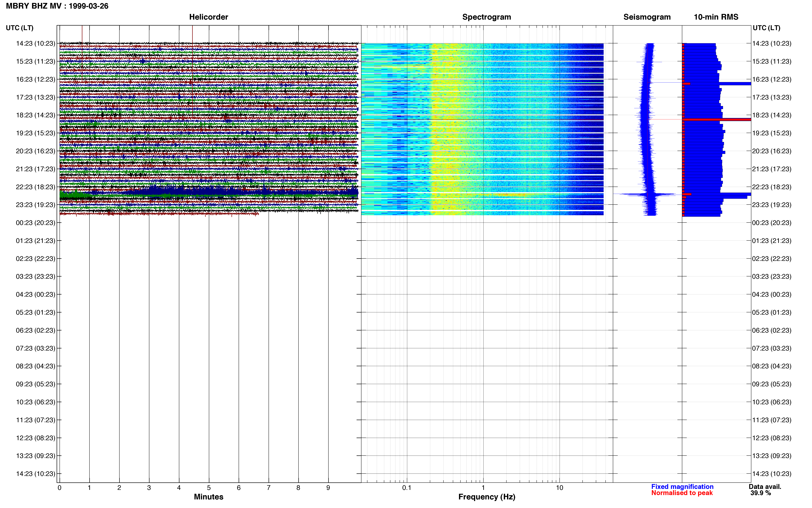Click left time label 20:23 (16:23)
The image size is (812, 508).
pos(35,151)
